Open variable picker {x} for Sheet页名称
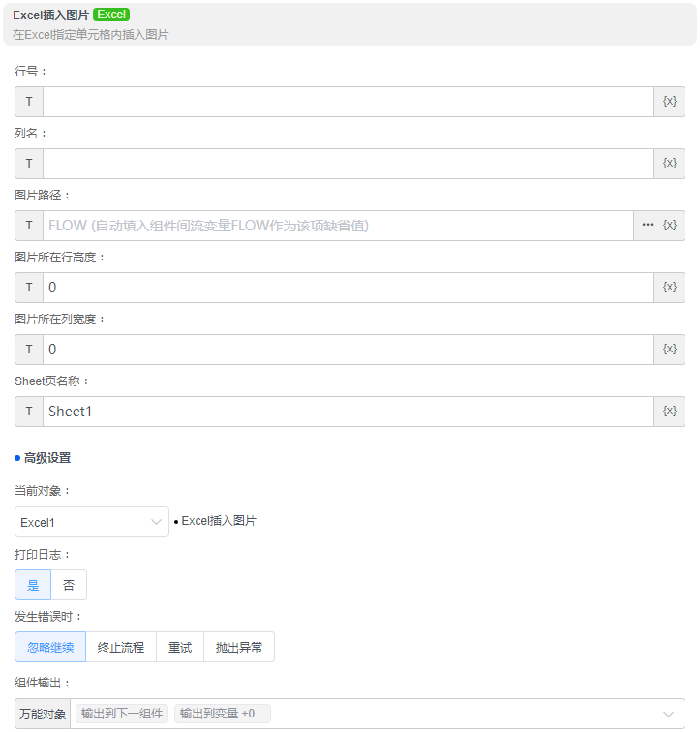This screenshot has width=700, height=732. [x=669, y=412]
